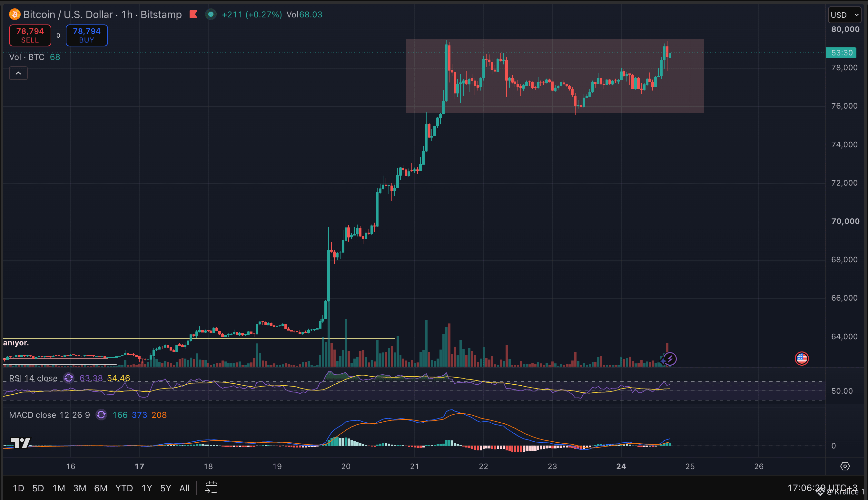
Task: Collapse the indicator legend with the chevron
Action: click(x=18, y=73)
